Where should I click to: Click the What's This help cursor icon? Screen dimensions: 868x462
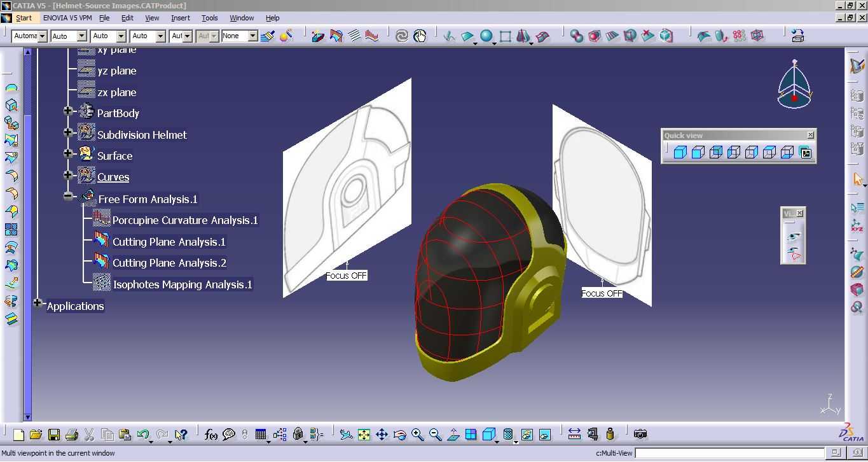[x=181, y=435]
